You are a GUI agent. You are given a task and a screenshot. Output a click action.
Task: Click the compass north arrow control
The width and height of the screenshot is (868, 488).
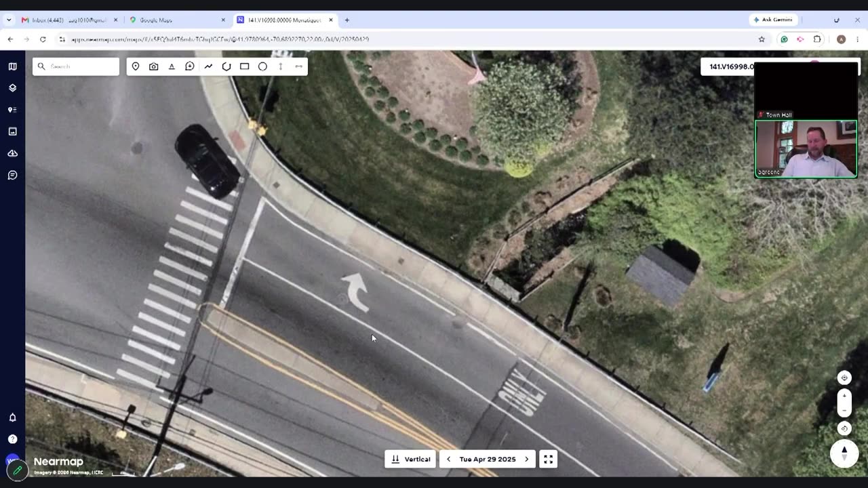pyautogui.click(x=844, y=453)
